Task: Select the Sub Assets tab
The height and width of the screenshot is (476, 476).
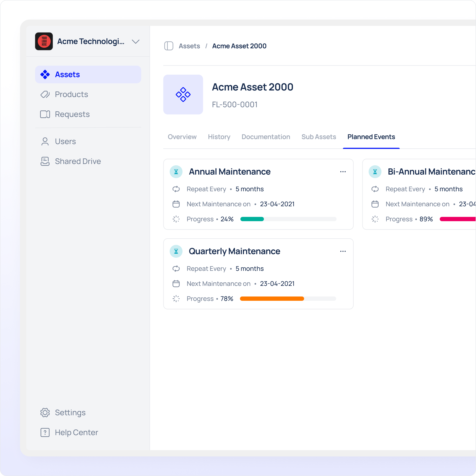Action: [319, 137]
